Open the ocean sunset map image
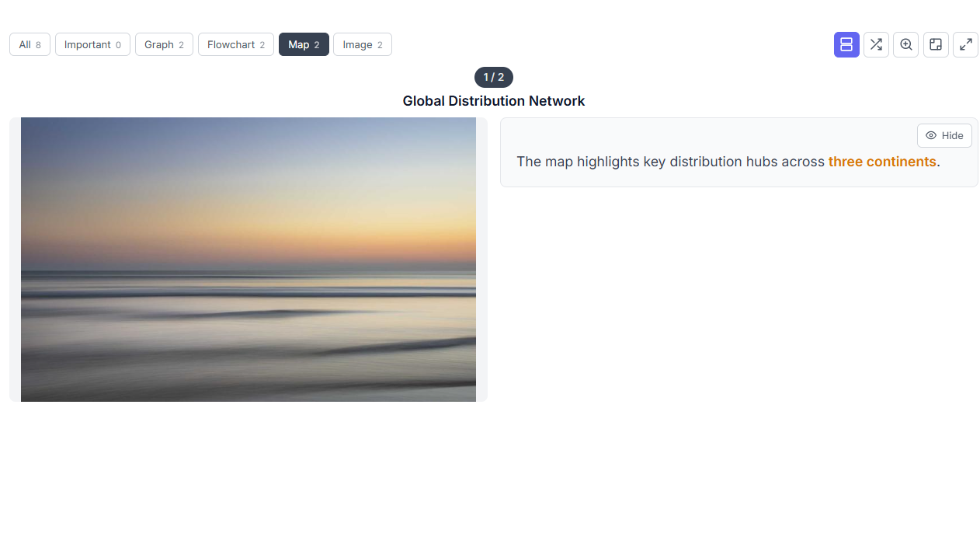This screenshot has width=980, height=551. click(248, 259)
